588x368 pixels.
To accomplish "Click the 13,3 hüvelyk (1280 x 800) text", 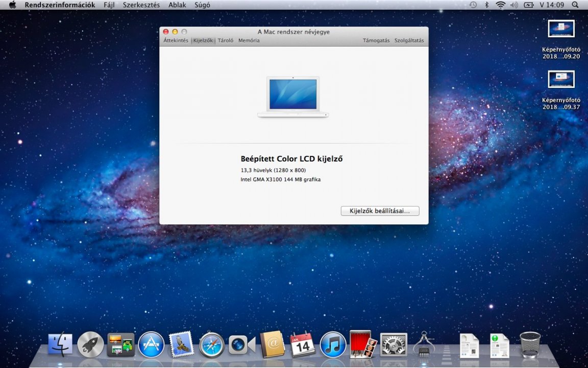I will (274, 171).
